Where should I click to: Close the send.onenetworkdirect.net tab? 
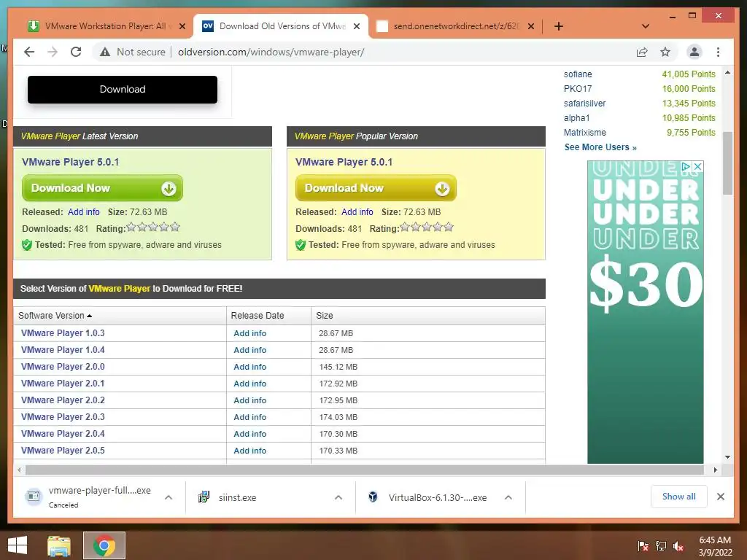[531, 26]
